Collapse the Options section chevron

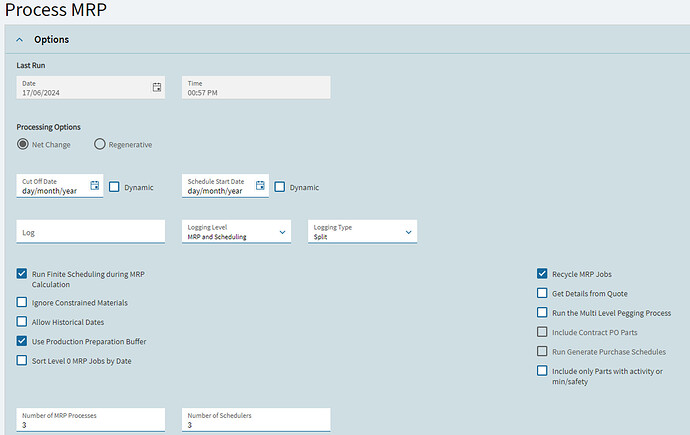(x=20, y=40)
